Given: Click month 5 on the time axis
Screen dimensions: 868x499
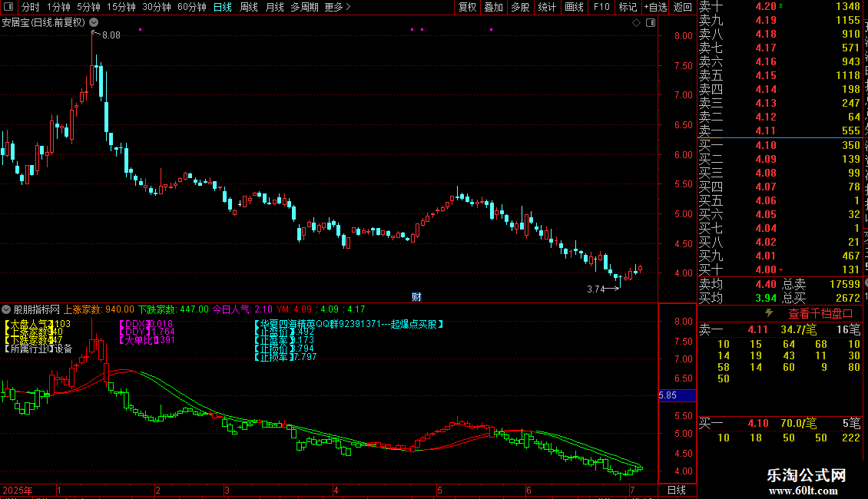Looking at the screenshot, I should pos(439,490).
